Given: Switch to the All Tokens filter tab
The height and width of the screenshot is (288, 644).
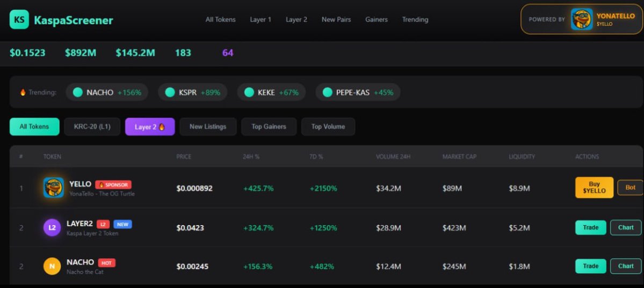Looking at the screenshot, I should point(34,127).
